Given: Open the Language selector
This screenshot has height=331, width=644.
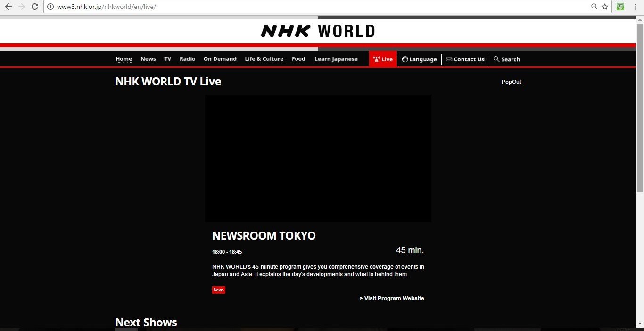Looking at the screenshot, I should [419, 59].
